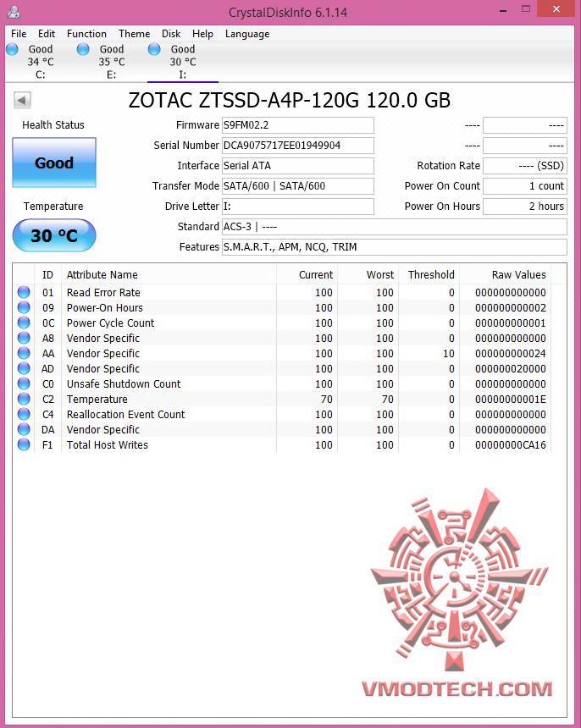Click the Transfer Mode field
This screenshot has height=728, width=581.
[x=297, y=186]
